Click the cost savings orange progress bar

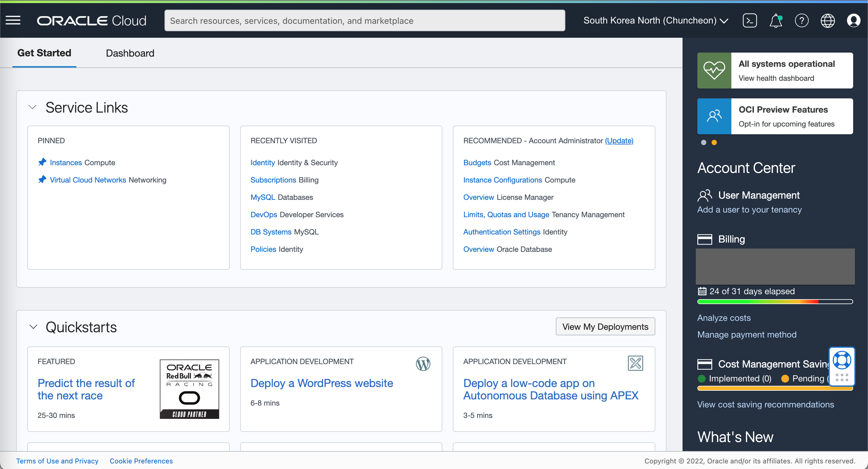coord(775,389)
